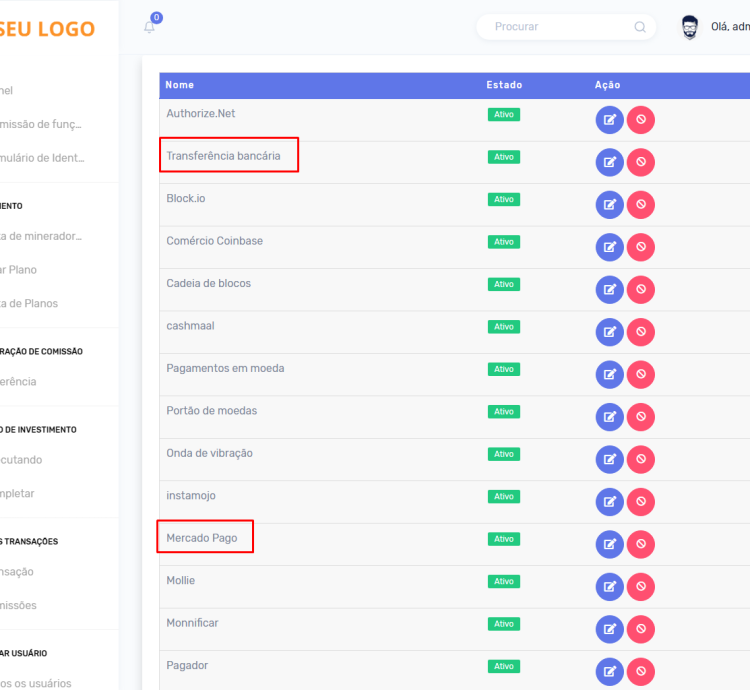
Task: Click the SEU LOGO brand link
Action: pos(48,29)
